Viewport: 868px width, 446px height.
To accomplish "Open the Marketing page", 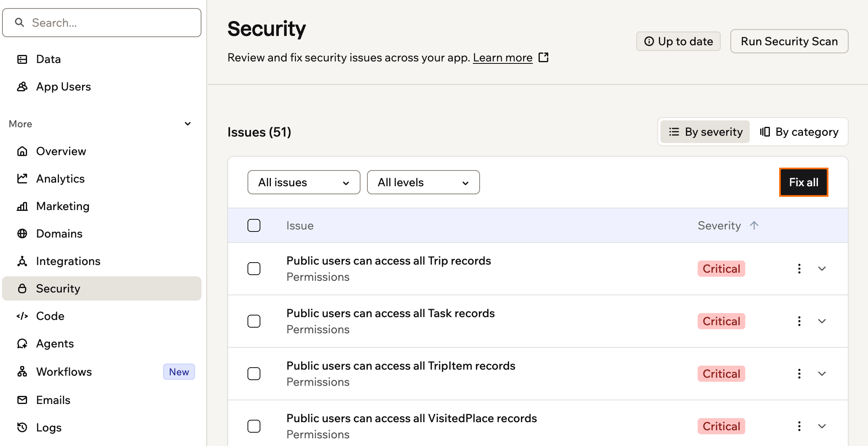I will pos(101,206).
